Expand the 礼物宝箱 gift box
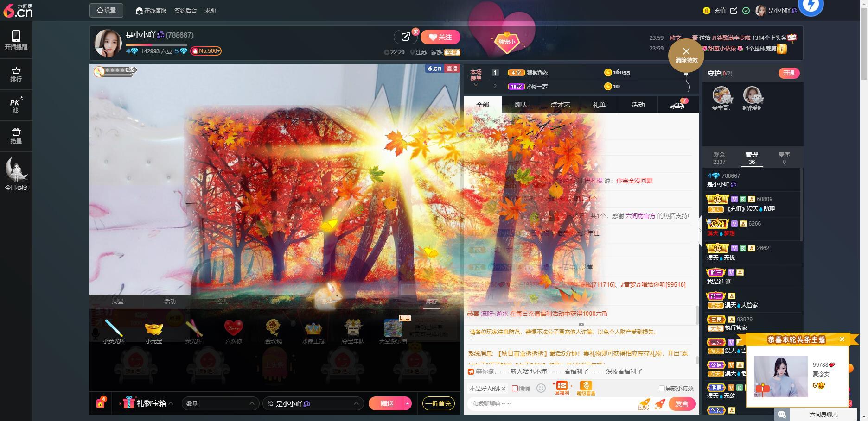This screenshot has height=421, width=868. click(x=147, y=403)
